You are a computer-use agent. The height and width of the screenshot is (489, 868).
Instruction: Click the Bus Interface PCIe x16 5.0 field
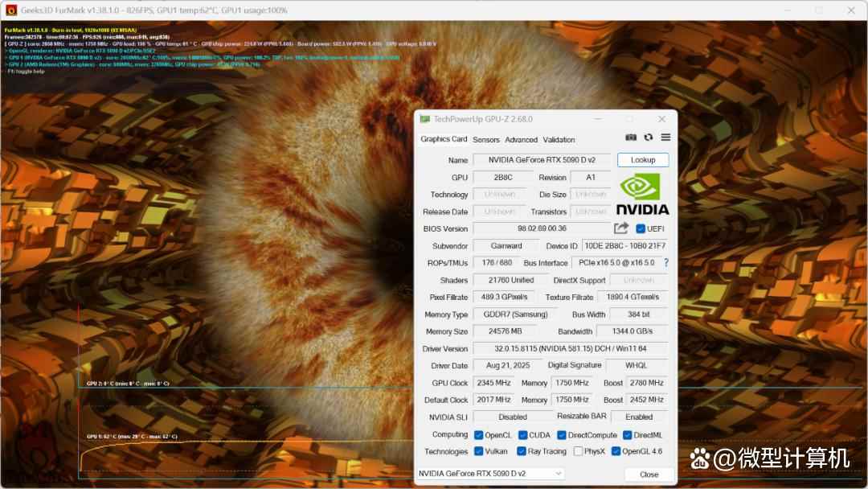pyautogui.click(x=616, y=262)
